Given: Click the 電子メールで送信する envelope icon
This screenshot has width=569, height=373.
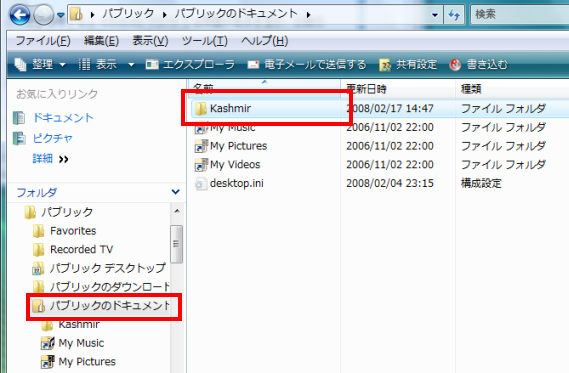Looking at the screenshot, I should click(x=253, y=65).
